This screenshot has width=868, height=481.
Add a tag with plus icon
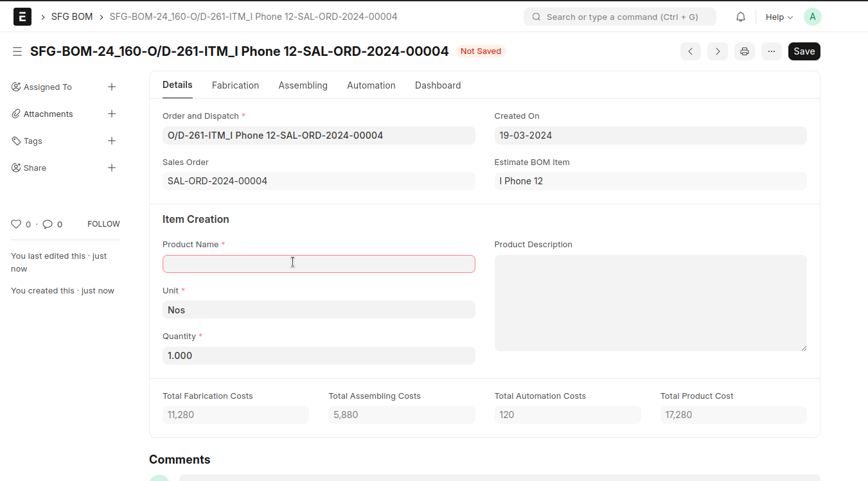(x=112, y=141)
